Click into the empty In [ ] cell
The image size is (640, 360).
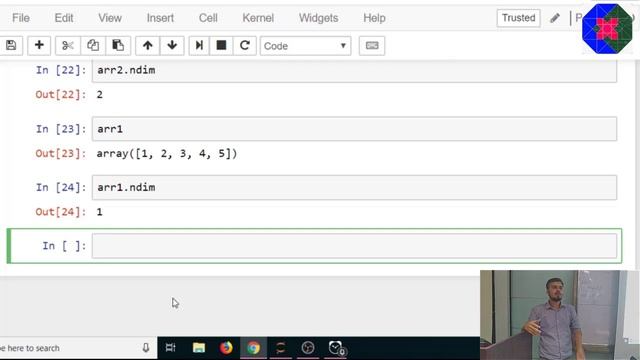pyautogui.click(x=354, y=246)
